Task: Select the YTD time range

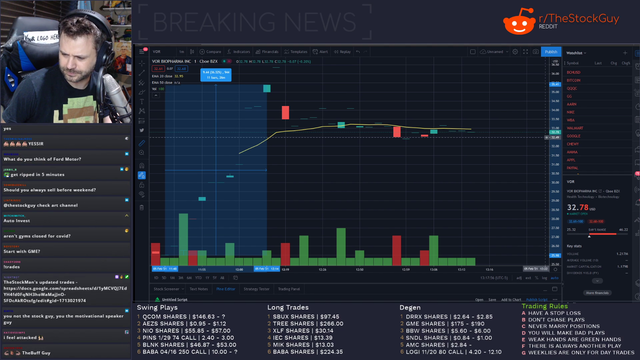Action: coord(198,278)
